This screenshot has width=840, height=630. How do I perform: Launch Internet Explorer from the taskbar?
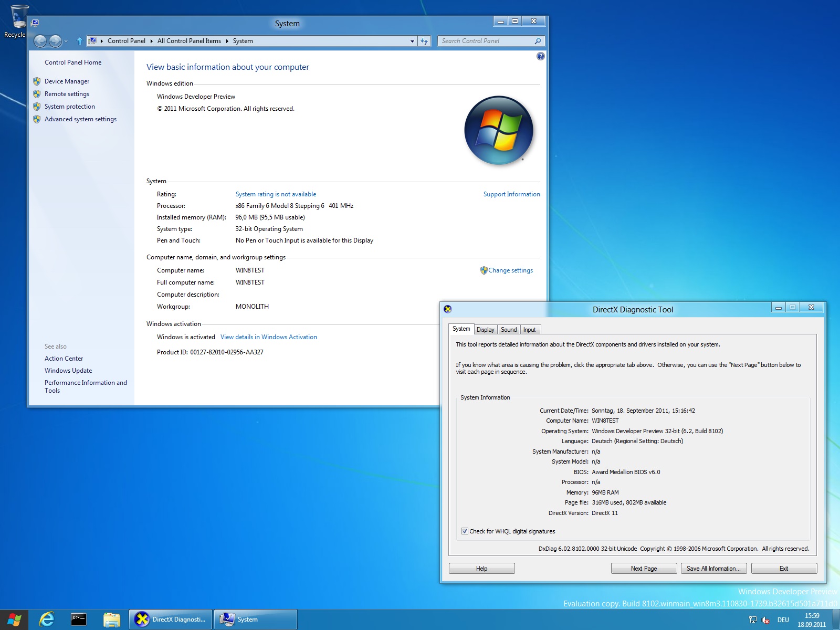tap(47, 619)
